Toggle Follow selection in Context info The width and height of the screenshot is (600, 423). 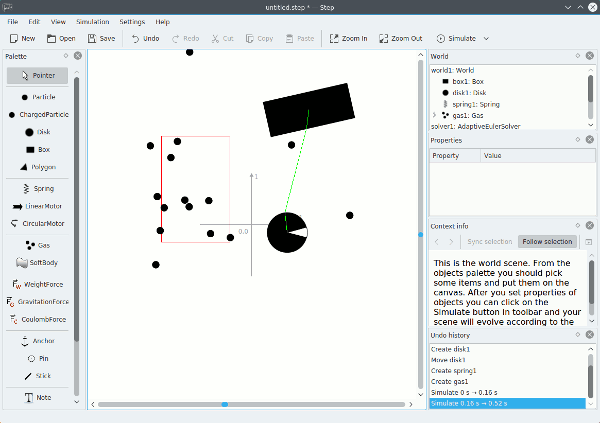tap(546, 242)
